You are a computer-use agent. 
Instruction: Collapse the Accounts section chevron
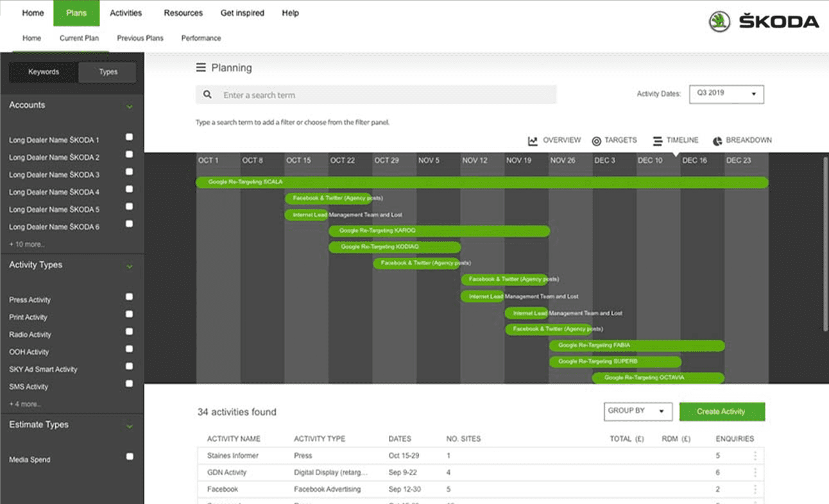(130, 106)
